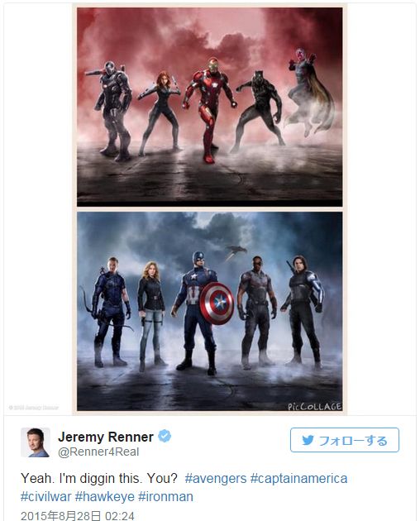Click the flying Vision figure with cape
The width and height of the screenshot is (420, 521).
pos(308,93)
